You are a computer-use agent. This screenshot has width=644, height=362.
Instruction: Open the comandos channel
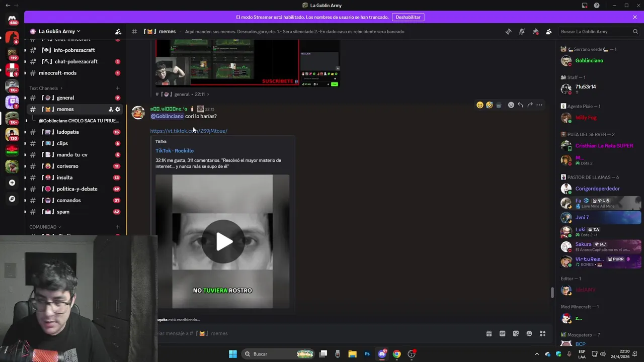(x=75, y=200)
